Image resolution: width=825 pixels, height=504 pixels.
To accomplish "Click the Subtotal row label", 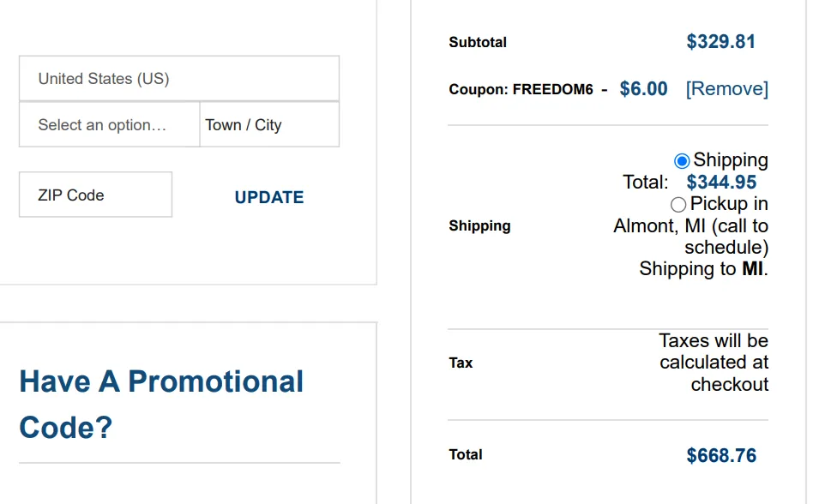I will 478,43.
